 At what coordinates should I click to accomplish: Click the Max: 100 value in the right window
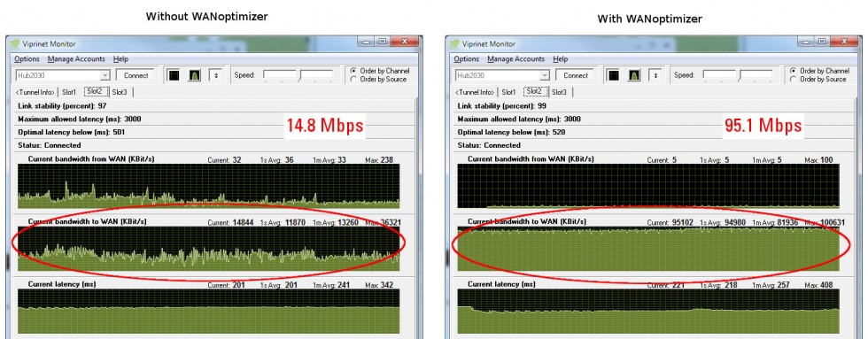[818, 160]
